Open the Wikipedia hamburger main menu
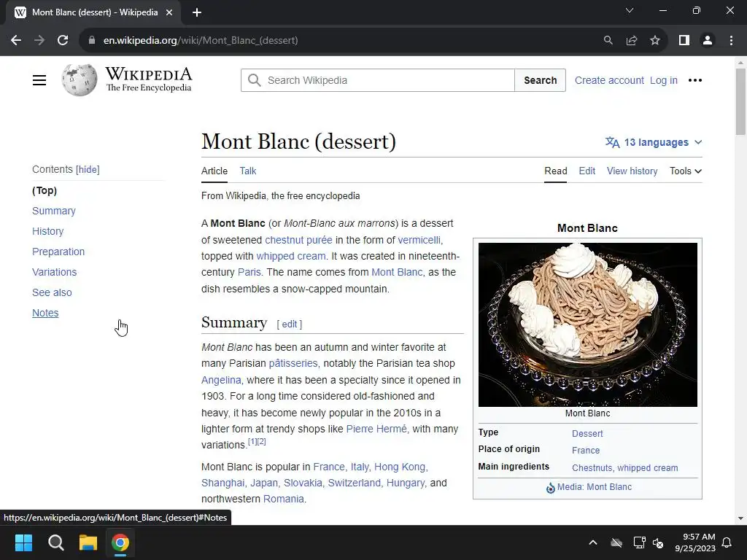Image resolution: width=747 pixels, height=560 pixels. (x=39, y=80)
